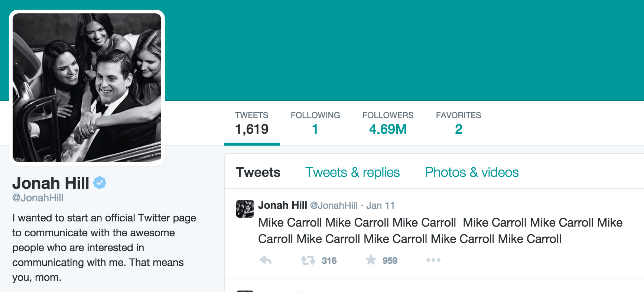This screenshot has width=644, height=292.
Task: View the 1,619 Tweets stat
Action: 252,124
